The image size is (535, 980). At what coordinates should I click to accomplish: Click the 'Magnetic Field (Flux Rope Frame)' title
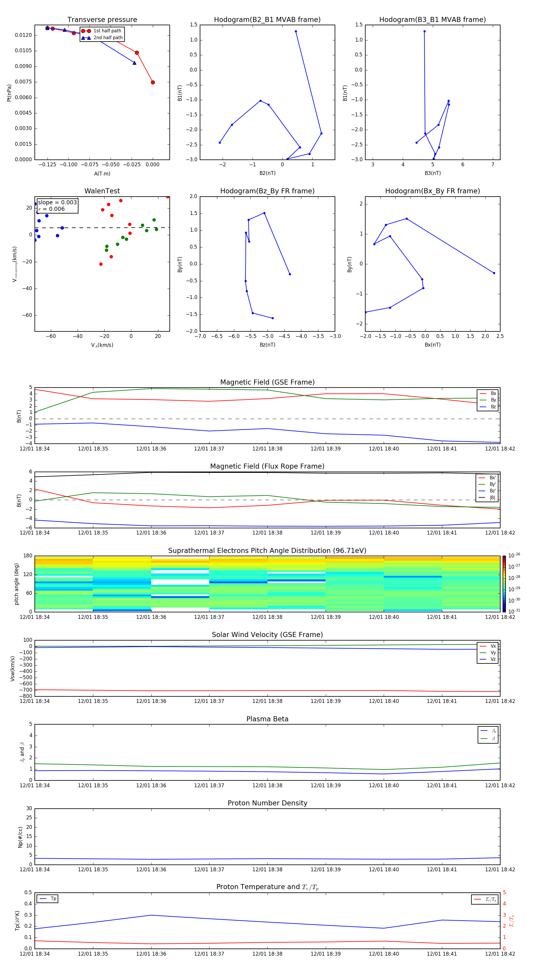267,467
